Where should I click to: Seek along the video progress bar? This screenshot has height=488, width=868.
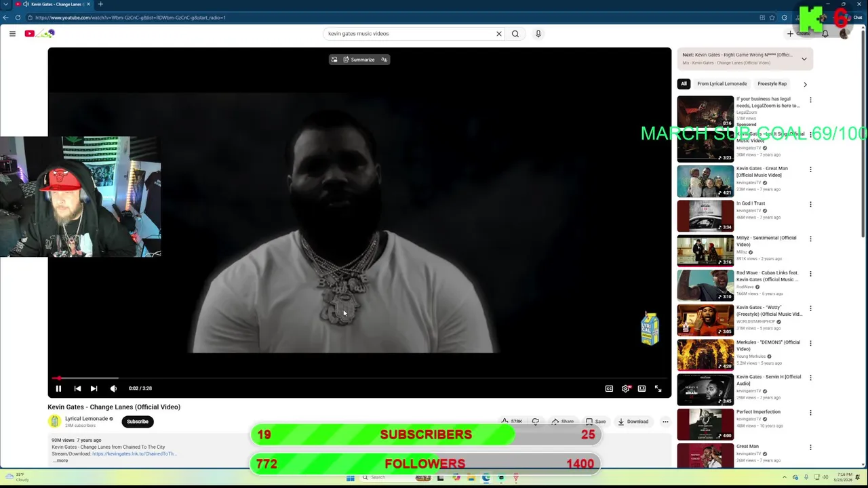pos(359,378)
